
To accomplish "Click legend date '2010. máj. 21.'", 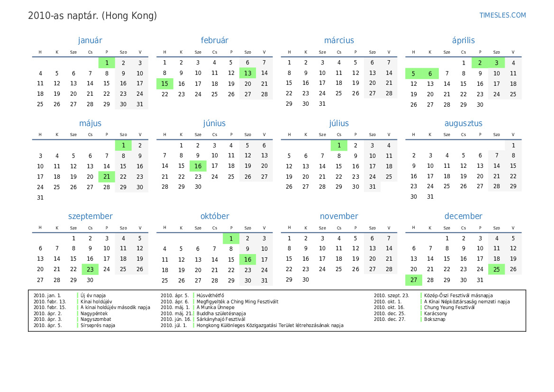I will (176, 313).
